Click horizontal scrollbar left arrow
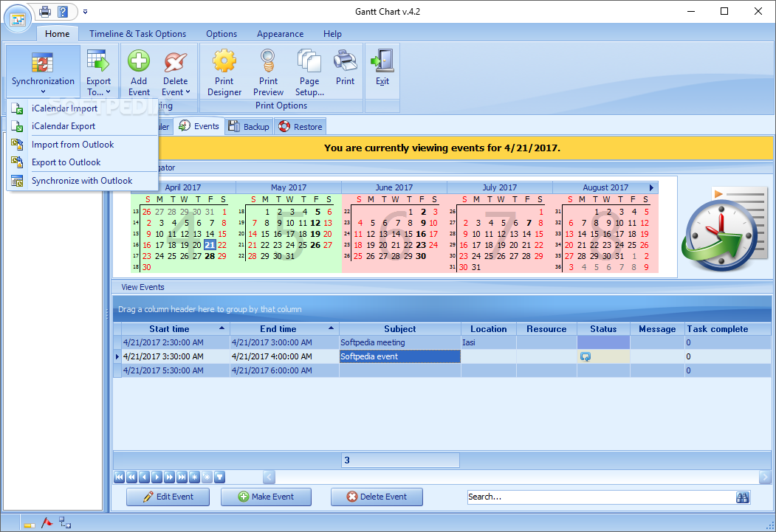The width and height of the screenshot is (776, 532). tap(269, 477)
